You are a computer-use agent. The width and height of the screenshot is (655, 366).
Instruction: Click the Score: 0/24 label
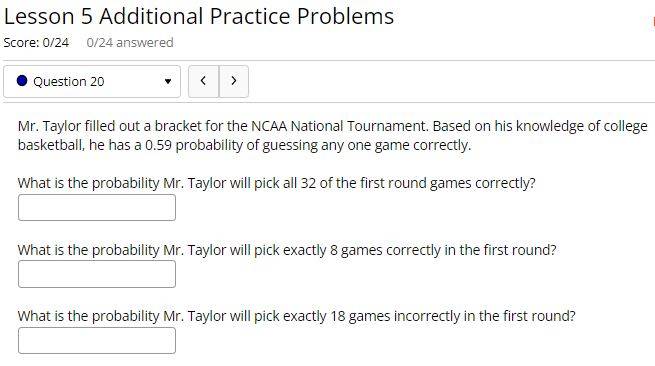pos(36,43)
